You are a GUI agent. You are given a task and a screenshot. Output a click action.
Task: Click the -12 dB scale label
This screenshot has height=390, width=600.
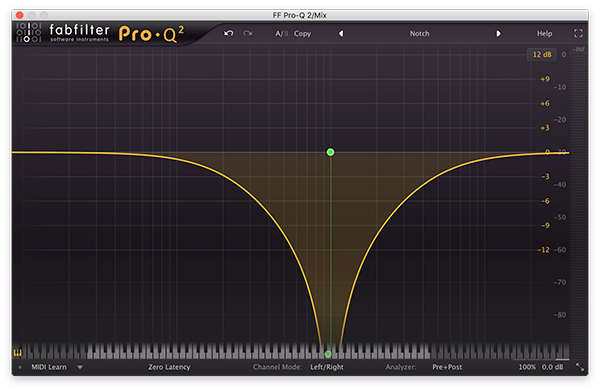click(x=543, y=250)
